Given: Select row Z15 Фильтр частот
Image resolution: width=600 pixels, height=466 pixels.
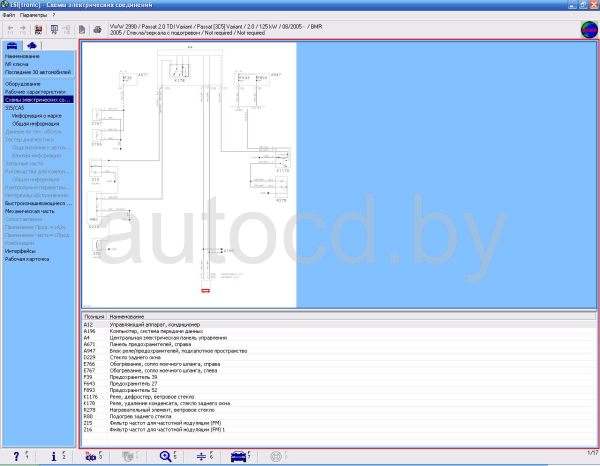Looking at the screenshot, I should pos(339,423).
